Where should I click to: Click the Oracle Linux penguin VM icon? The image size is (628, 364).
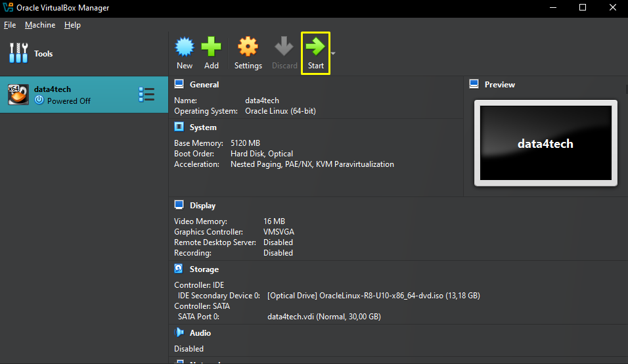point(18,95)
